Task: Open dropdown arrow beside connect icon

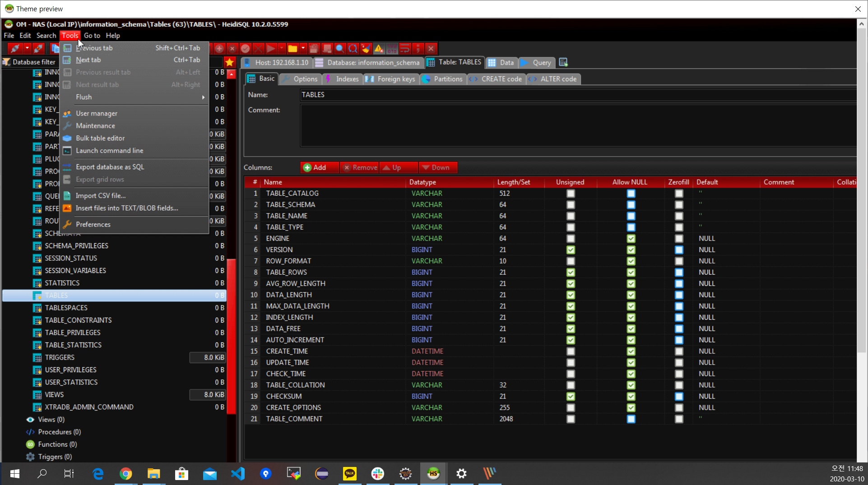Action: click(27, 48)
